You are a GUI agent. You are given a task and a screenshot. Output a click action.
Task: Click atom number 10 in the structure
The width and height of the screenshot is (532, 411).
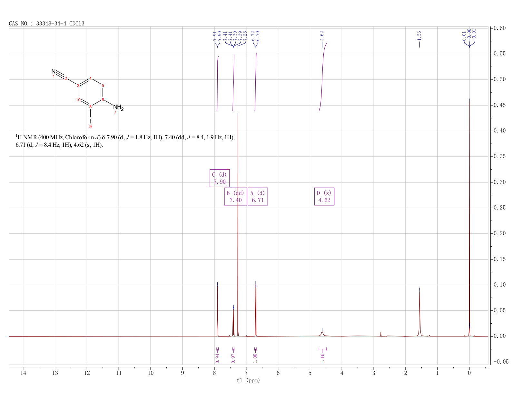[78, 100]
